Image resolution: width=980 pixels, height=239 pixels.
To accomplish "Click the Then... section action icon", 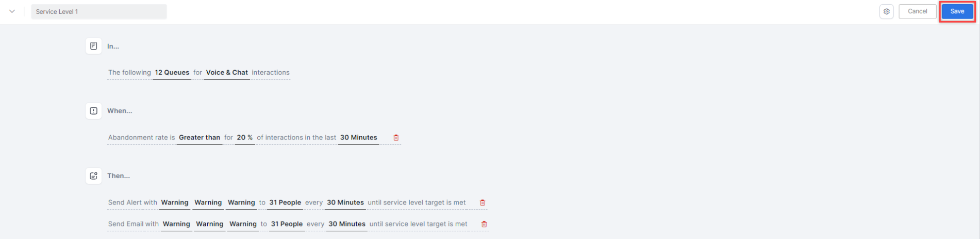I will pos(93,176).
